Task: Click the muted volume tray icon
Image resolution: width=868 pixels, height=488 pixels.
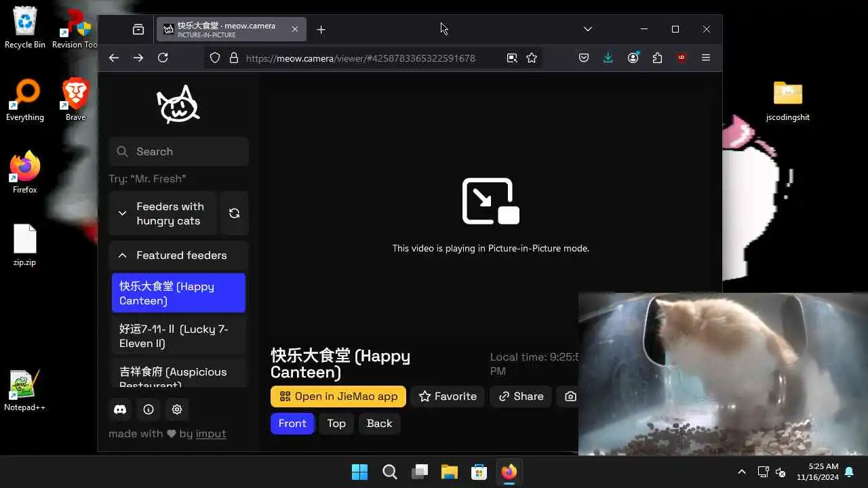Action: [781, 472]
